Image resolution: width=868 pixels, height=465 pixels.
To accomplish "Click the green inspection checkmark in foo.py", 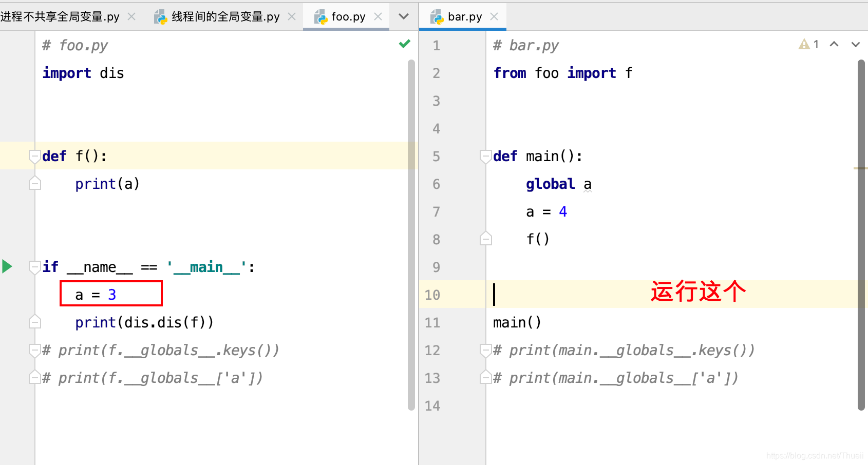I will coord(405,44).
